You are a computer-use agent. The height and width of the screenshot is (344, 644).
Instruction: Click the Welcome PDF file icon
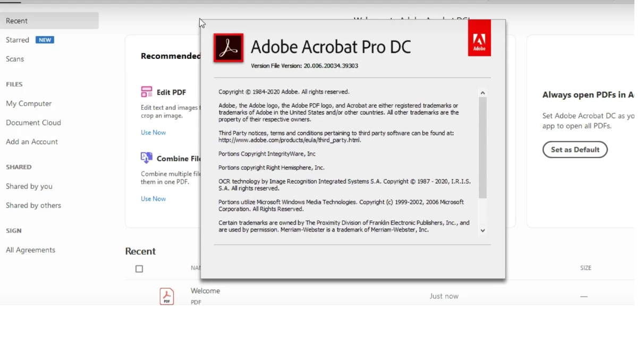click(x=167, y=296)
